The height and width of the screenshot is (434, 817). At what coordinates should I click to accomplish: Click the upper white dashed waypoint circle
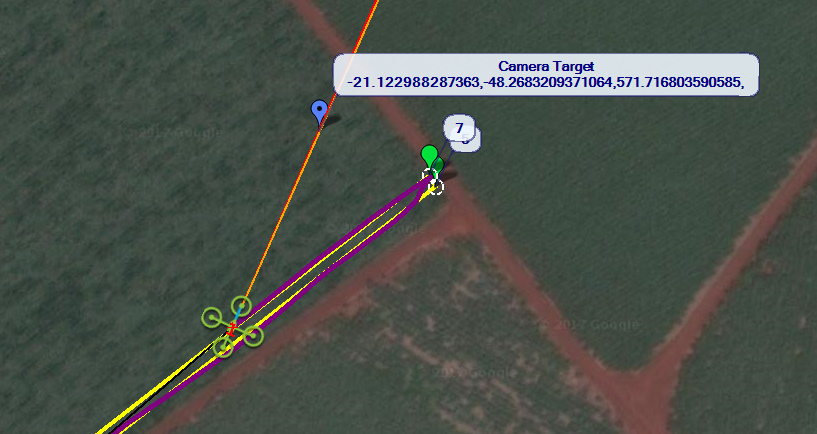(x=430, y=176)
